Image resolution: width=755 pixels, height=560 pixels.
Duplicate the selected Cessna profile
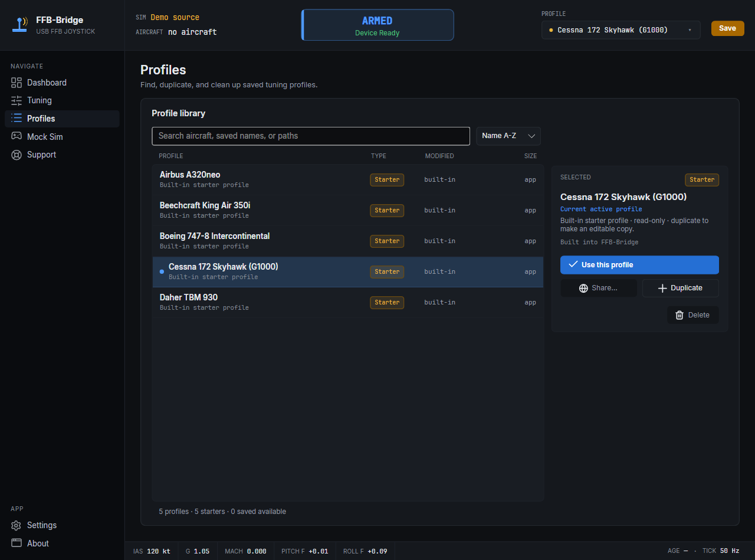pos(680,288)
